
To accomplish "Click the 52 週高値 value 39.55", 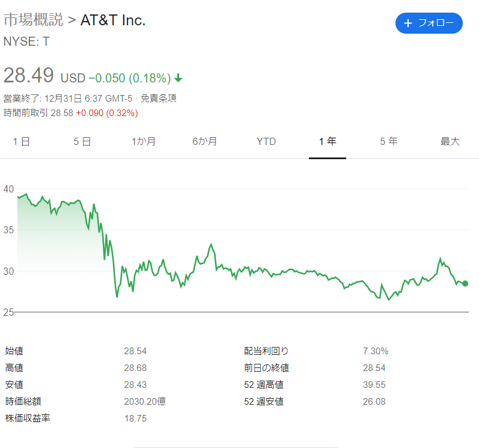I will [374, 384].
